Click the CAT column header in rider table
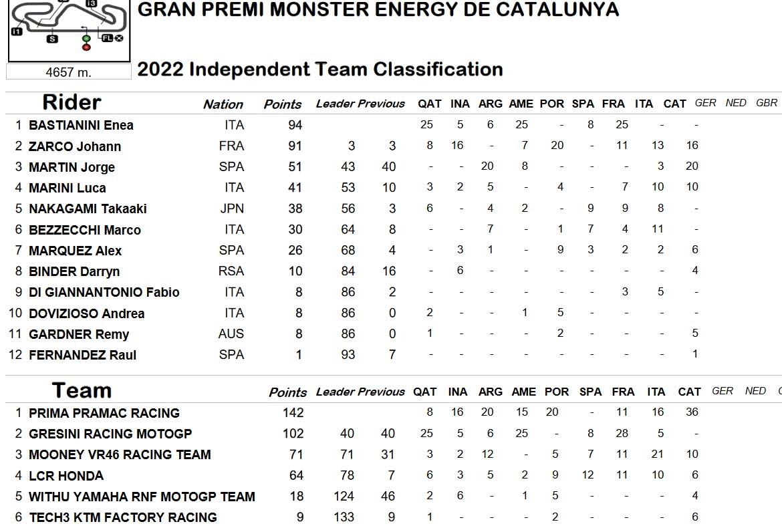 coord(674,104)
